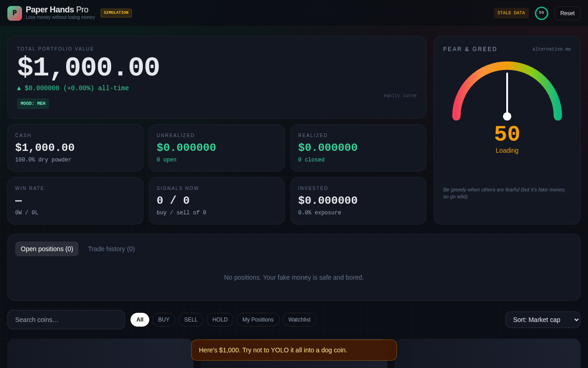Screen dimensions: 588x368
Task: Click the Fear & Greed value 50
Action: pyautogui.click(x=507, y=134)
